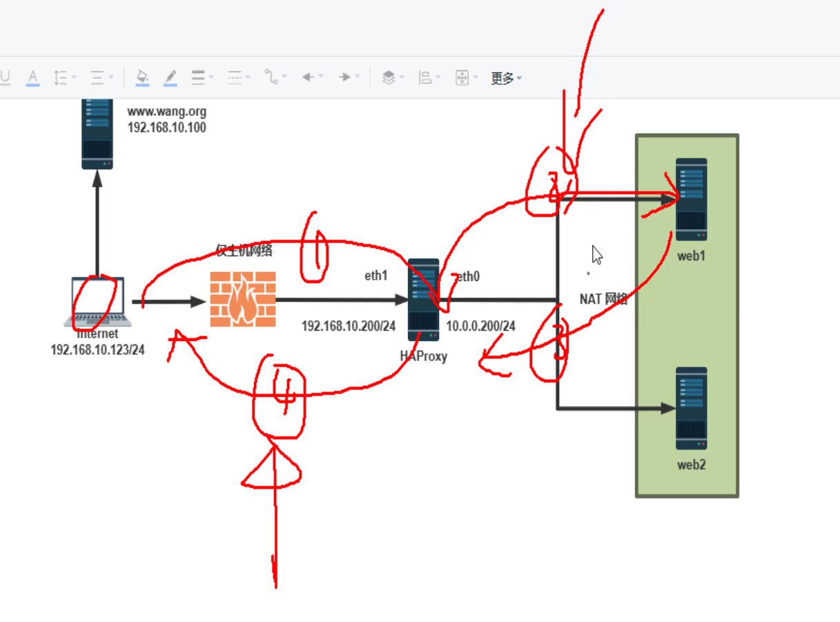Open the end arrow style options
840x622 pixels.
tap(349, 77)
